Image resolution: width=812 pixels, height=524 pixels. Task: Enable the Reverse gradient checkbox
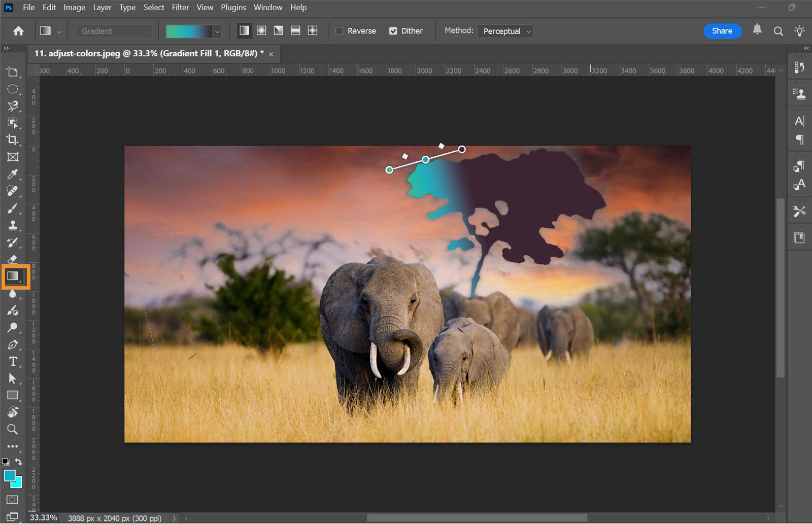click(340, 31)
